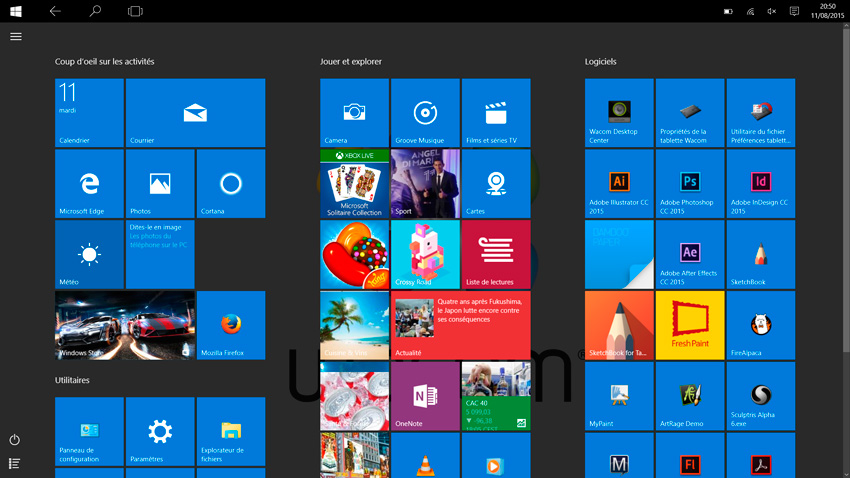Open the Courrier mail tile
The image size is (850, 478).
pyautogui.click(x=196, y=113)
